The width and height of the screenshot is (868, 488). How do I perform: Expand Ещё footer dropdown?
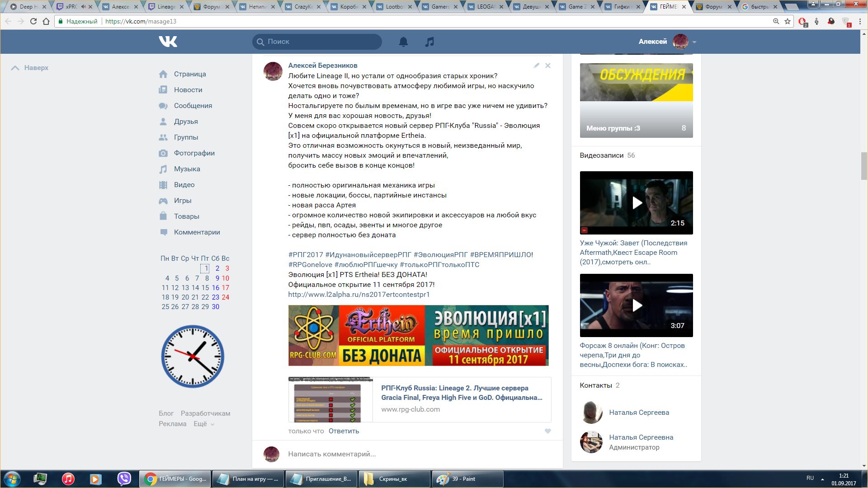[204, 424]
